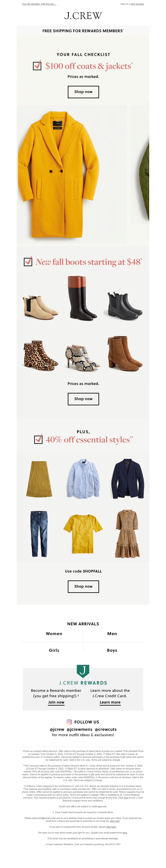The width and height of the screenshot is (166, 868).
Task: Open the yellow coat product image
Action: [x=58, y=174]
